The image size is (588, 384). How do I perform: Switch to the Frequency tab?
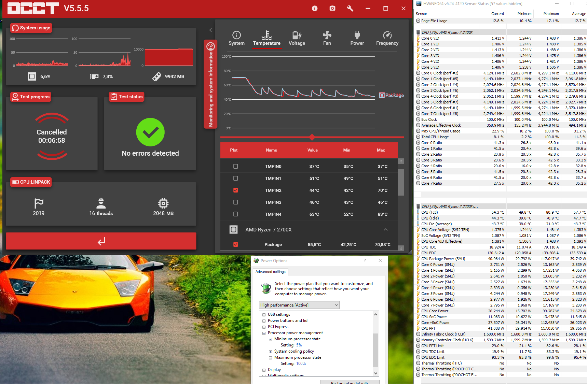[387, 38]
